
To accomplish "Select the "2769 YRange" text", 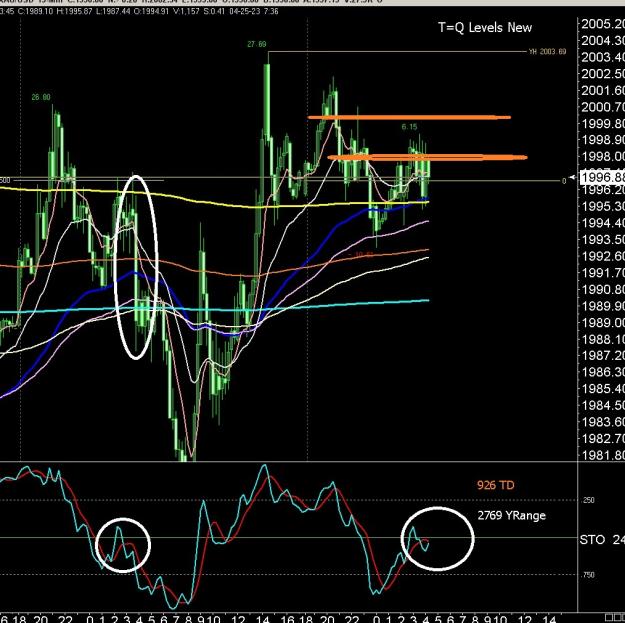I will click(x=511, y=515).
